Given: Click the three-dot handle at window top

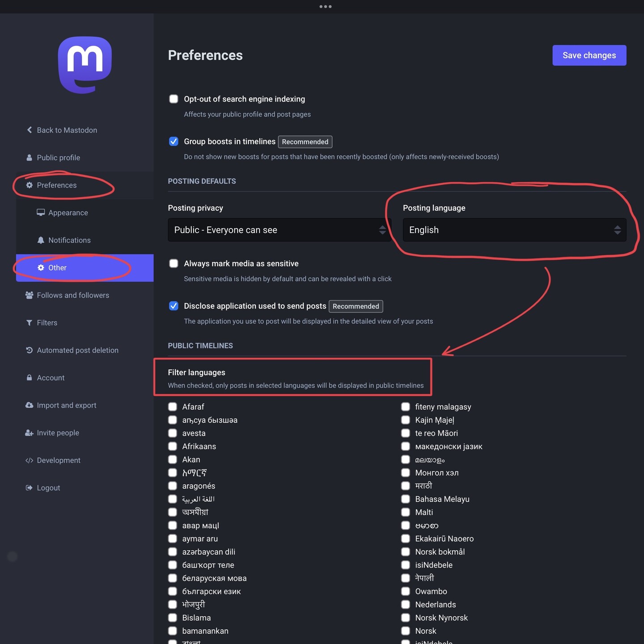Looking at the screenshot, I should pos(326,7).
